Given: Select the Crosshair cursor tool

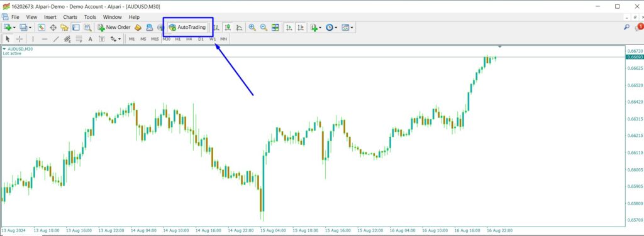Looking at the screenshot, I should point(19,39).
